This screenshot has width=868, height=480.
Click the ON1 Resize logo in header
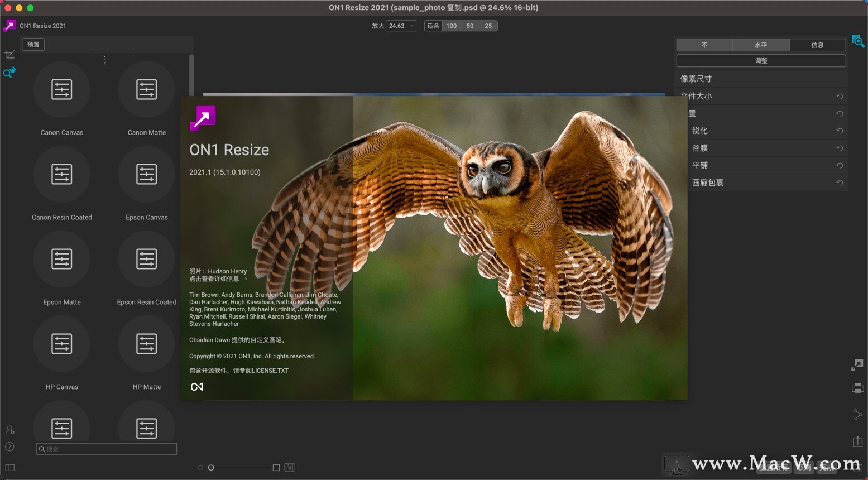[9, 26]
